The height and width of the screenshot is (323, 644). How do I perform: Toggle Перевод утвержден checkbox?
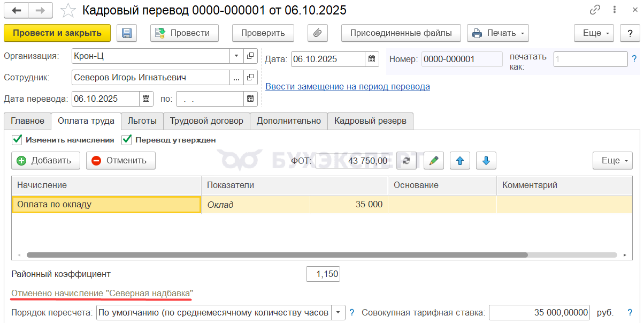[x=127, y=140]
